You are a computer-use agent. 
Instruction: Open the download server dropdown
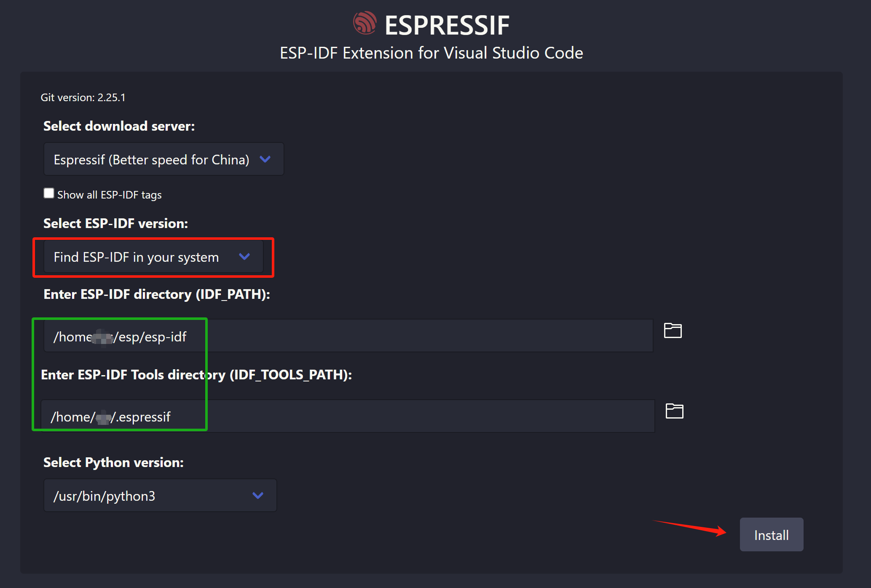click(x=163, y=159)
